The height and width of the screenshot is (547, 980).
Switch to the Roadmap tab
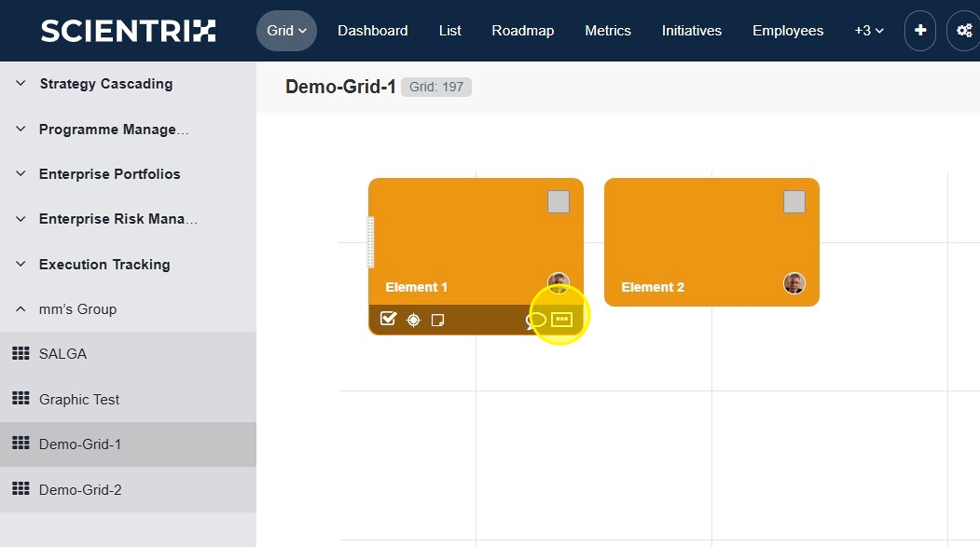click(x=522, y=31)
